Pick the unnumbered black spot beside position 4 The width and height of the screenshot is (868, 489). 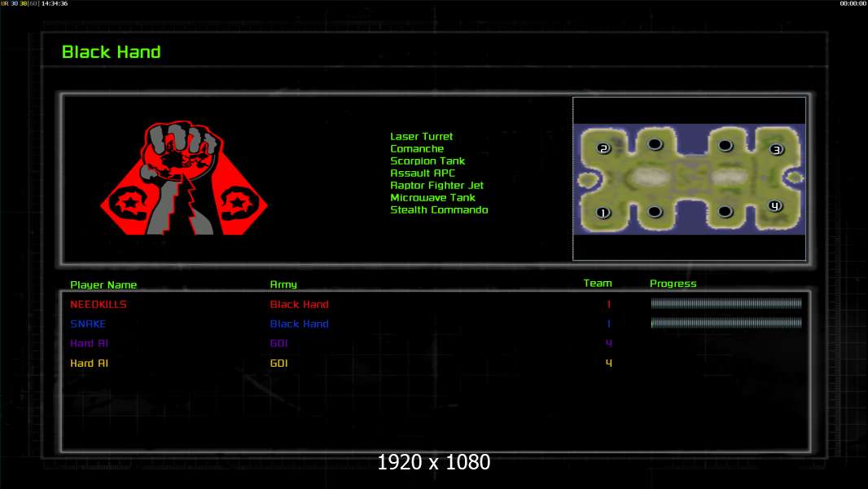(726, 212)
